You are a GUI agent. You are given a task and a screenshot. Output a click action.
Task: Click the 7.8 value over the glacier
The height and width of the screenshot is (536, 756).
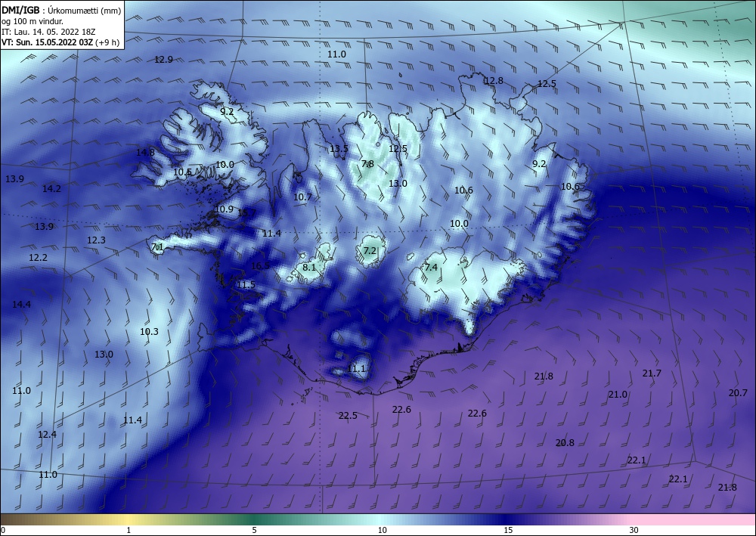(x=367, y=164)
